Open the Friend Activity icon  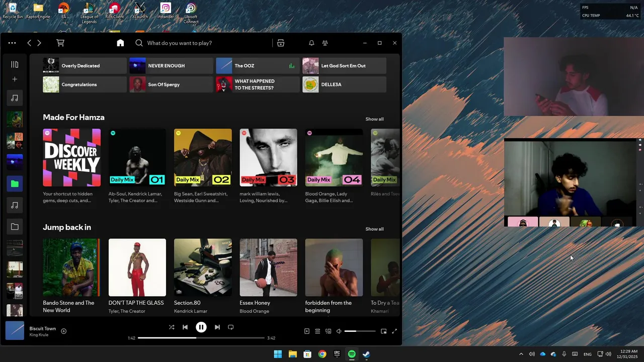[x=325, y=43]
